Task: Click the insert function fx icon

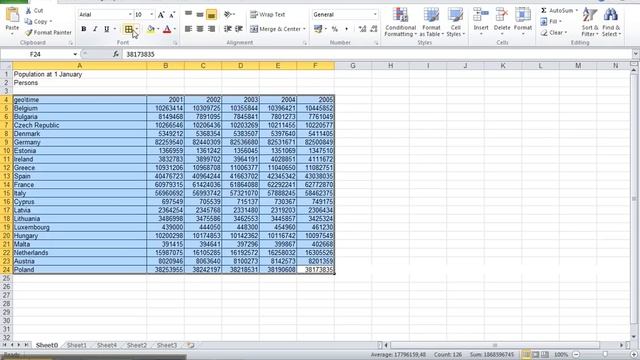Action: pyautogui.click(x=116, y=54)
